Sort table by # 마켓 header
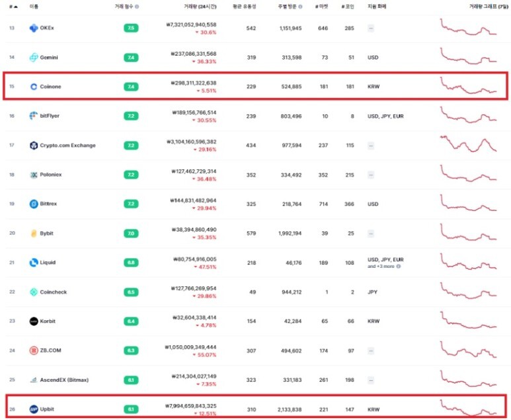The height and width of the screenshot is (420, 511). (x=322, y=7)
